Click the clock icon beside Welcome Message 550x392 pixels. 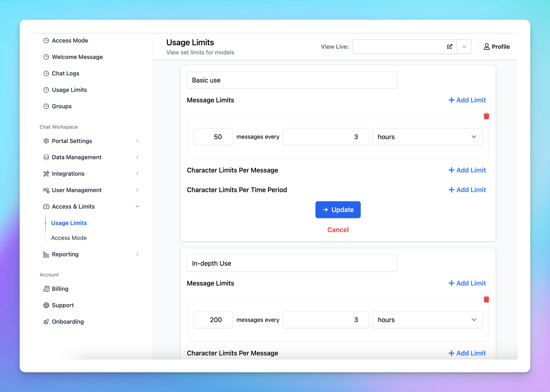click(x=46, y=57)
